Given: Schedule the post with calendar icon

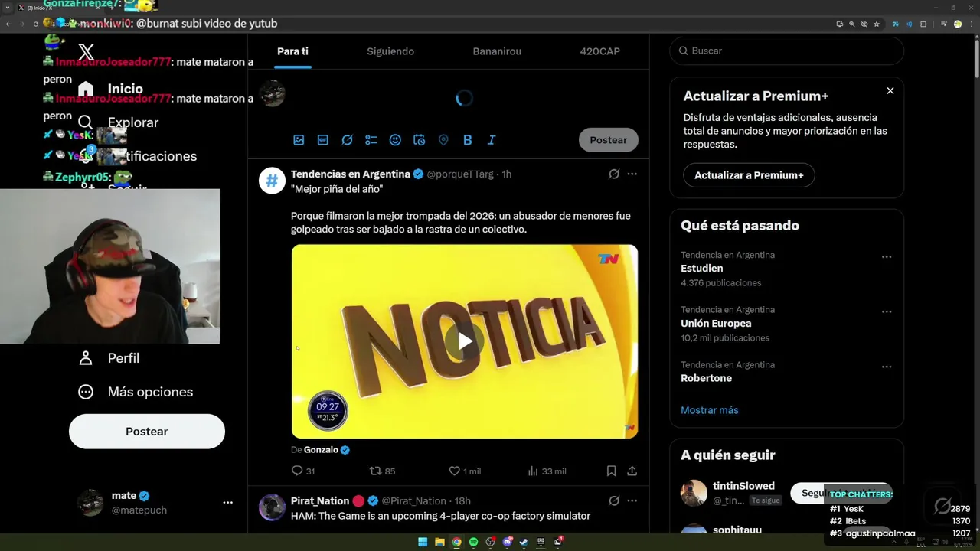Looking at the screenshot, I should coord(419,140).
